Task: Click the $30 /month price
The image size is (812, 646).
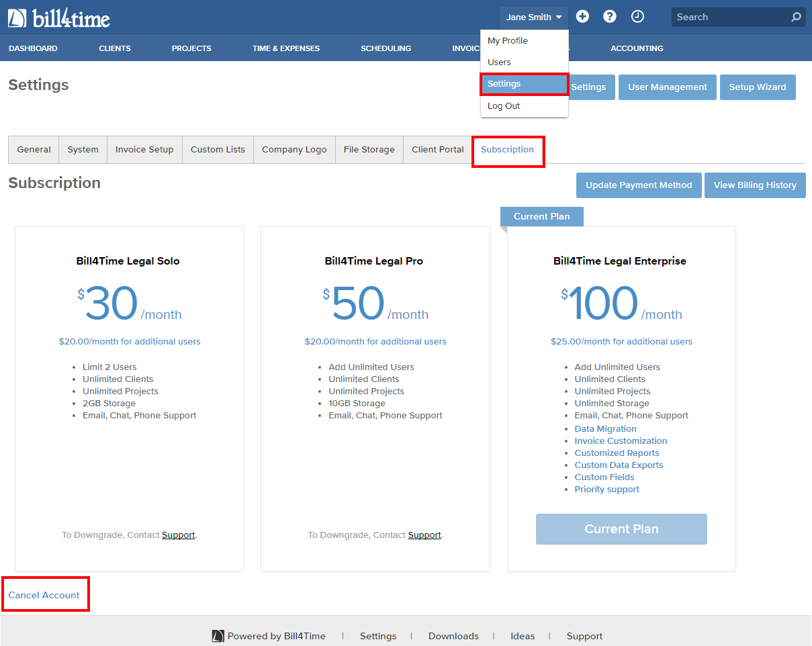Action: 130,304
